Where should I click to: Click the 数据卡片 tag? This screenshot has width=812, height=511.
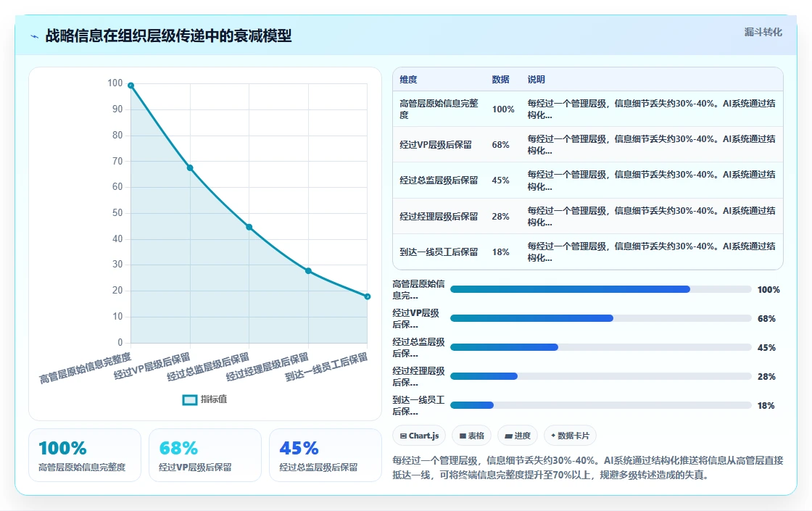coord(570,436)
